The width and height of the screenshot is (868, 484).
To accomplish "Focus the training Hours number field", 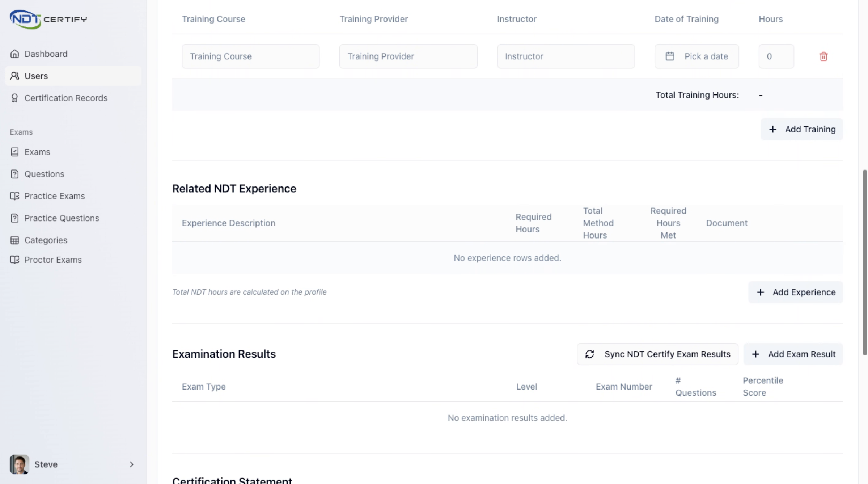I will pos(776,56).
